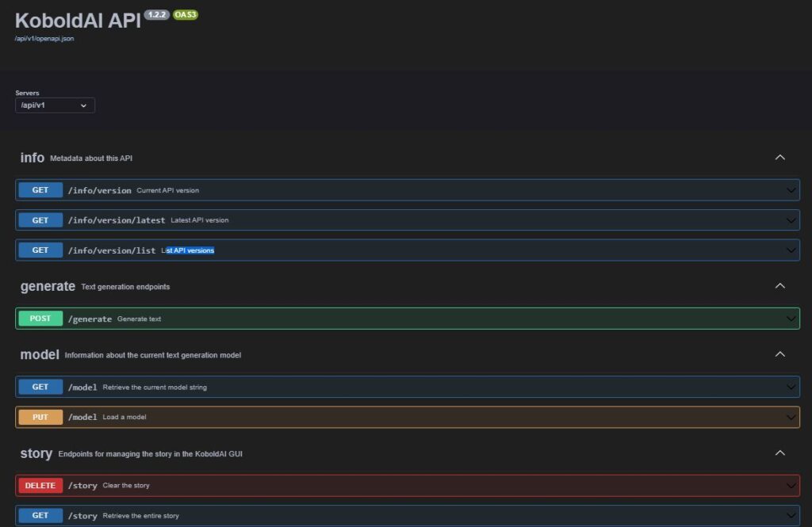Click the 'Load a model' description
Screen dimensions: 812x527
[x=124, y=418]
